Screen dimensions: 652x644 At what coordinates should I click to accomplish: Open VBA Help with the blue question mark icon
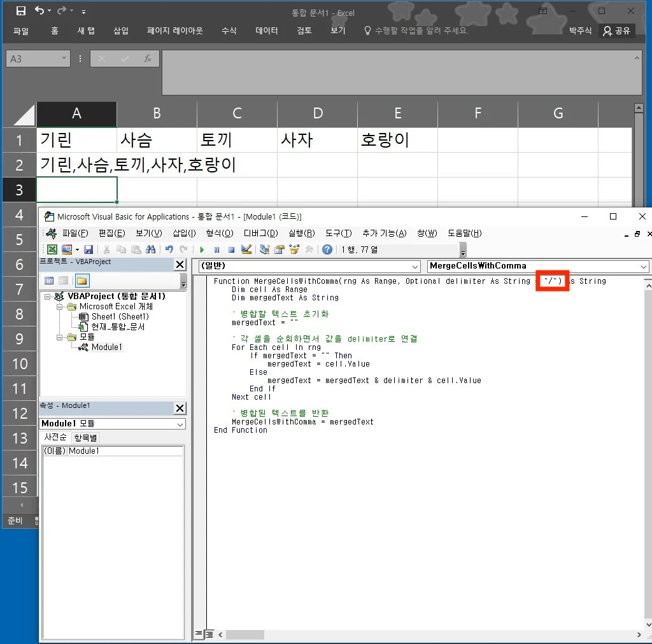point(327,249)
